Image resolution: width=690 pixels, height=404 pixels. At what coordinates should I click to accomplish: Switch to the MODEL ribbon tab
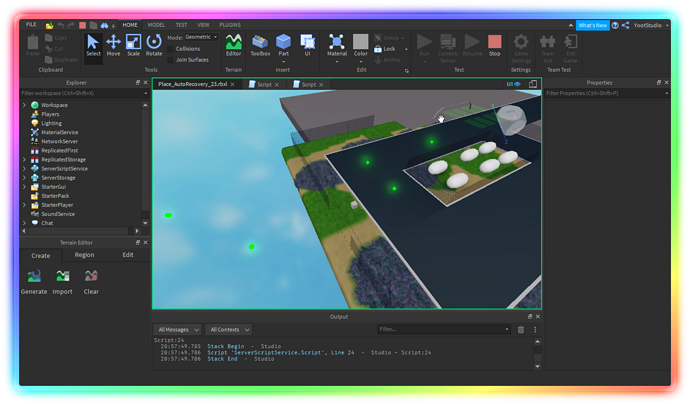[156, 25]
